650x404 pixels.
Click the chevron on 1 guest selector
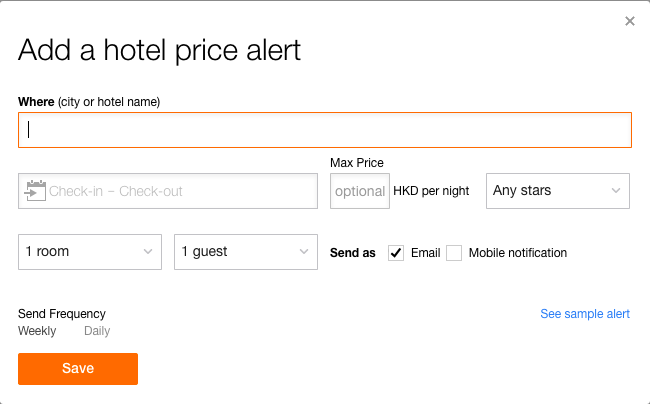pos(304,252)
